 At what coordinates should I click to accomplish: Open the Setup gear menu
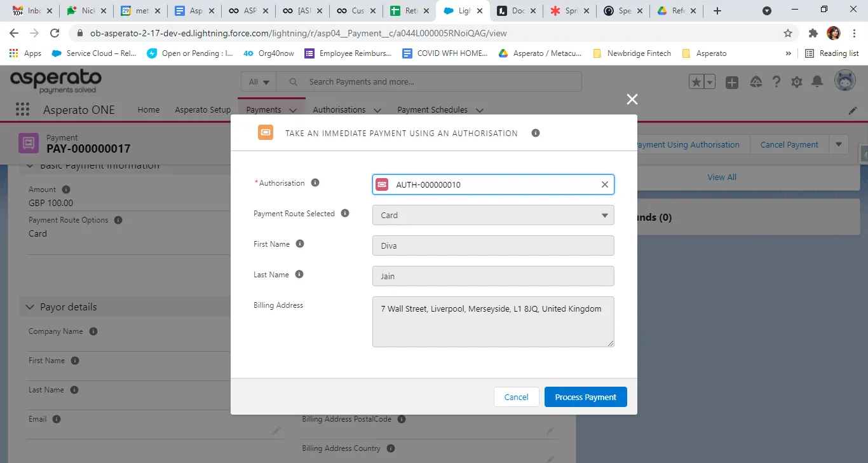pyautogui.click(x=797, y=82)
